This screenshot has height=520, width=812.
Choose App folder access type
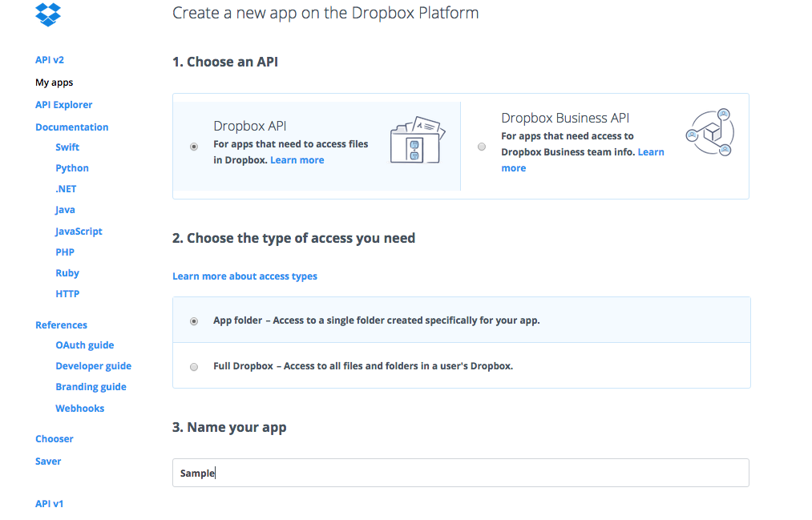tap(193, 320)
